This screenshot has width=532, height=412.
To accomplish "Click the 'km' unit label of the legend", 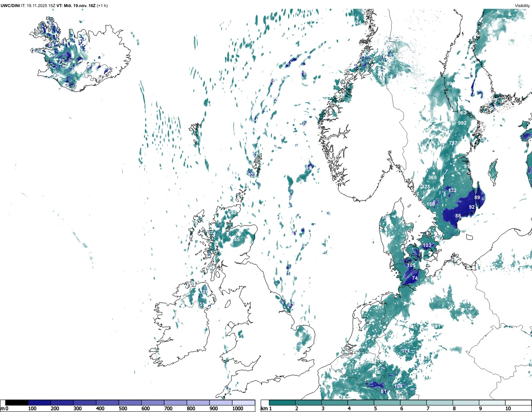I will click(x=264, y=409).
